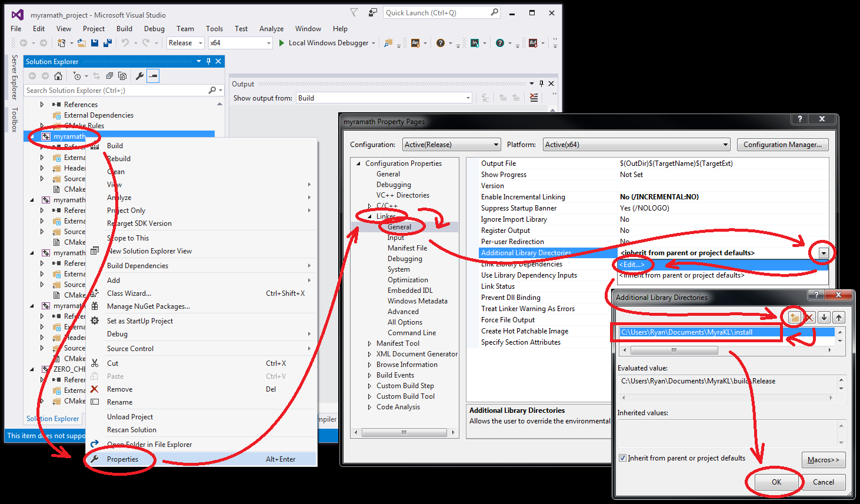Open the Configuration Manager button
The width and height of the screenshot is (860, 504).
point(783,145)
